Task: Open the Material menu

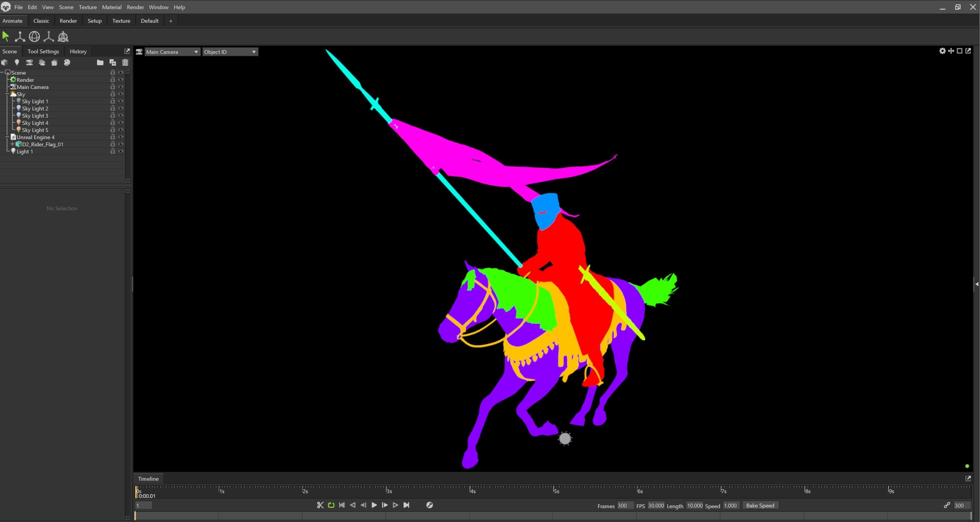Action: [112, 7]
